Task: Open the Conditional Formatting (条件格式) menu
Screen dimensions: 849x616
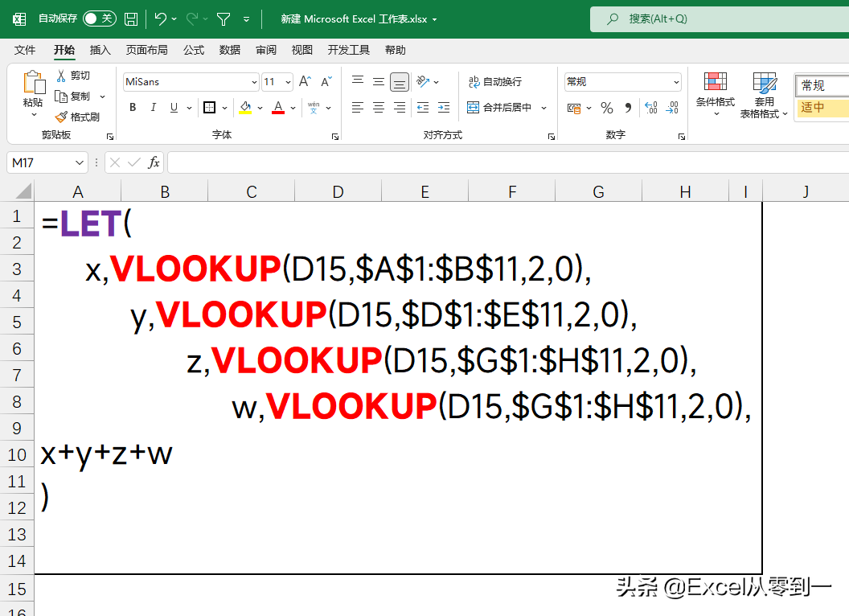Action: coord(716,94)
